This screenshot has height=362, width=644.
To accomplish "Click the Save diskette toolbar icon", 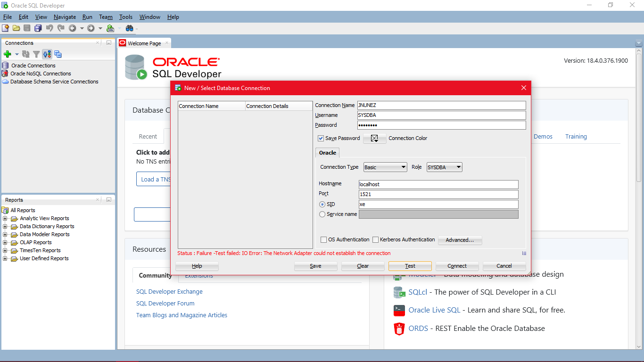I will tap(27, 28).
